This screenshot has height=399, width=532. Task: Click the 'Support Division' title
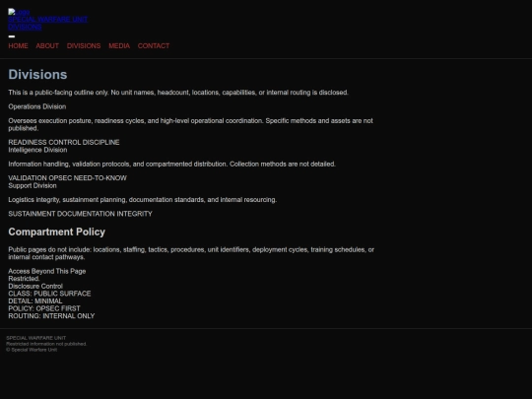point(33,185)
